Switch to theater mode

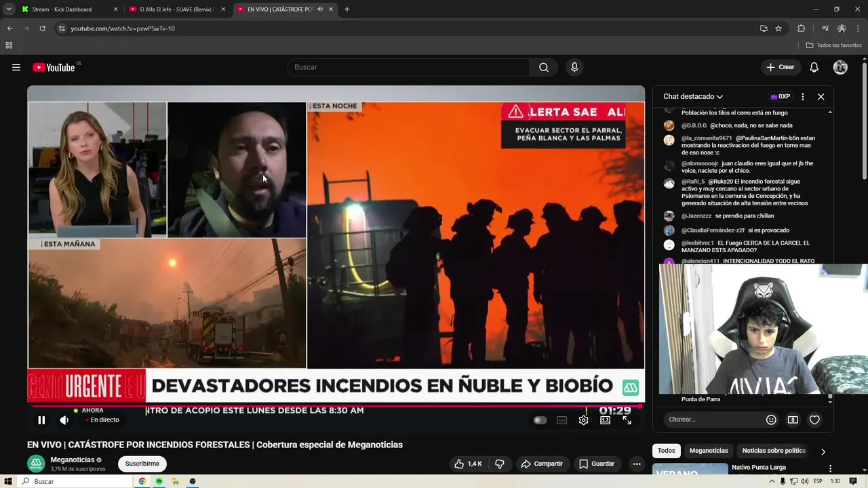(x=605, y=420)
